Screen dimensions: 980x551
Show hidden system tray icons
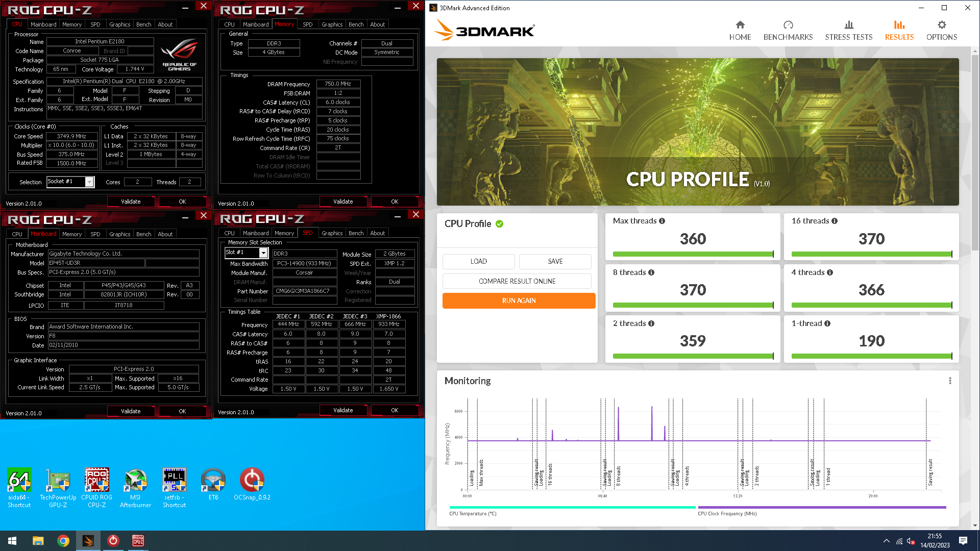pos(886,541)
